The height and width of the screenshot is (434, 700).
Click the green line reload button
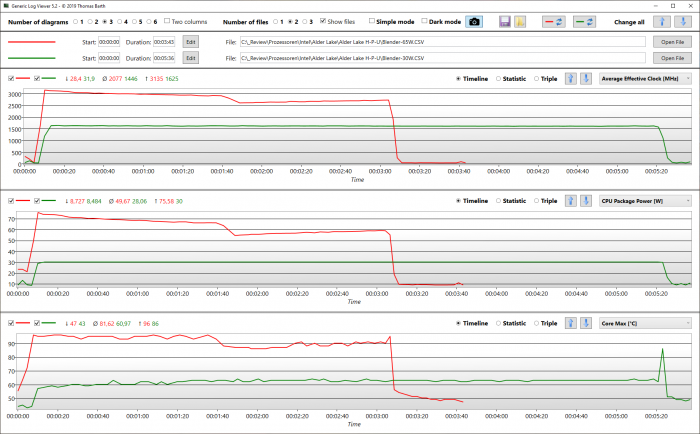pyautogui.click(x=584, y=21)
